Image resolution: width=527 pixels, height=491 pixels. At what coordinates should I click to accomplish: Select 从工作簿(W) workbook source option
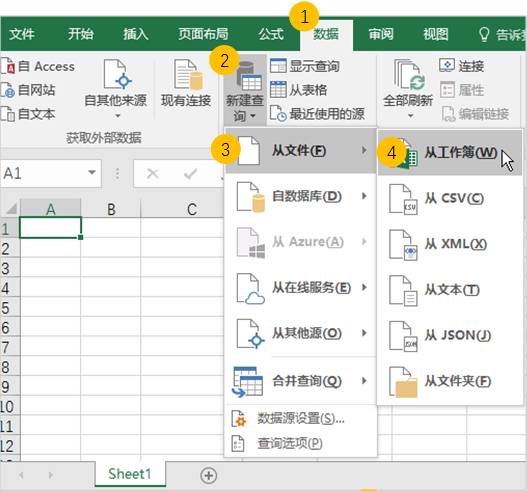(x=449, y=153)
